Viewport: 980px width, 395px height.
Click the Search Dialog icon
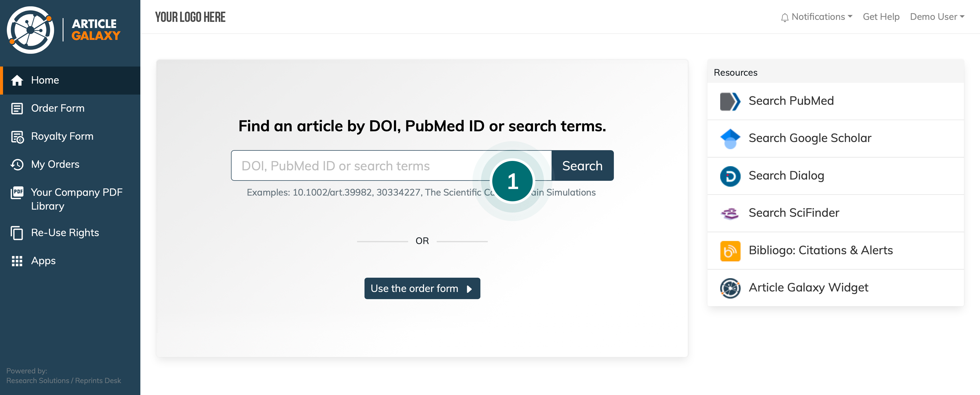(730, 176)
